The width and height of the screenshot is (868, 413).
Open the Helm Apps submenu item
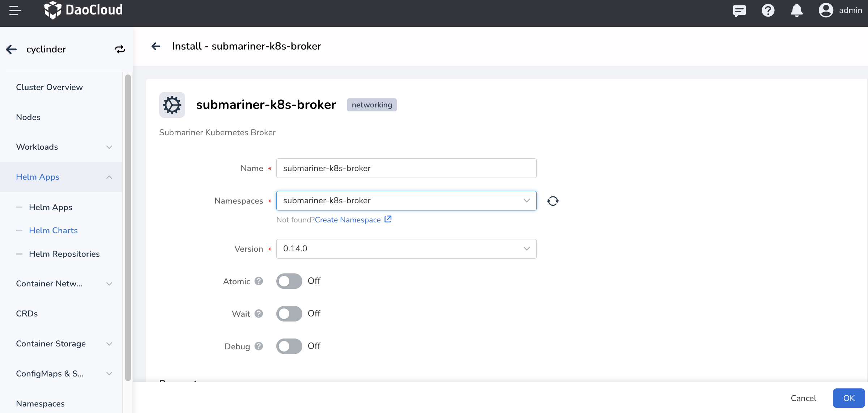[51, 207]
